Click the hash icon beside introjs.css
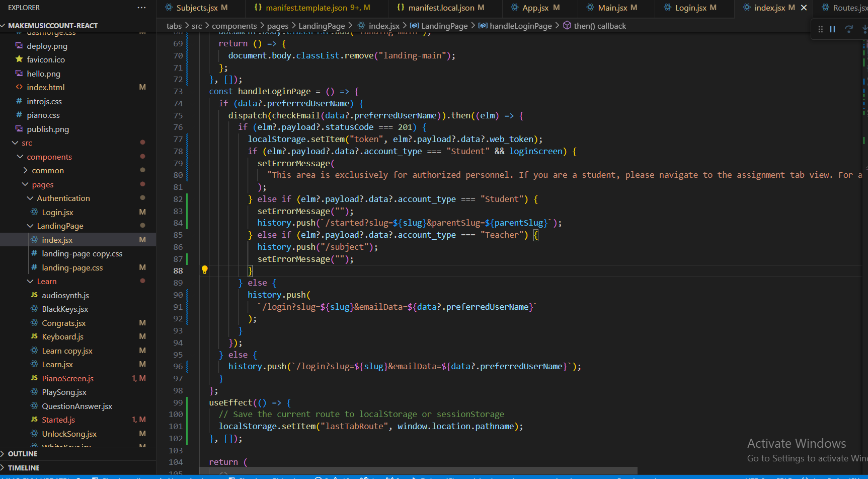868x479 pixels. coord(19,101)
